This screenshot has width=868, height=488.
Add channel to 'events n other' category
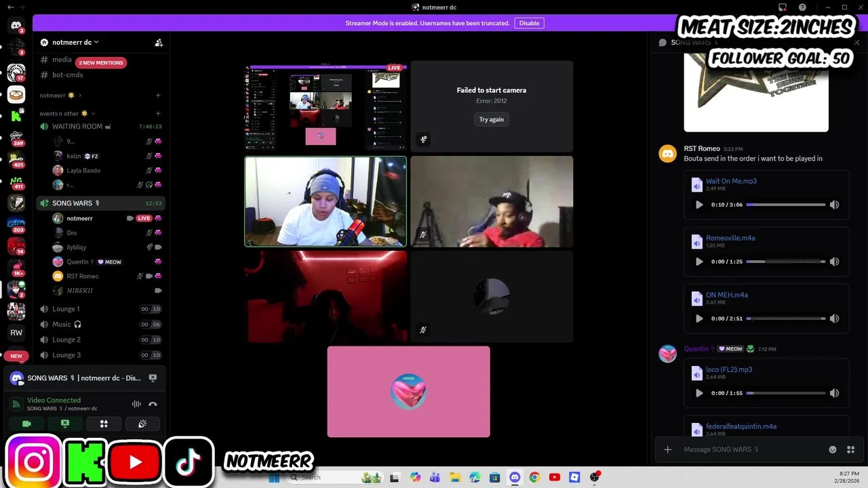158,113
